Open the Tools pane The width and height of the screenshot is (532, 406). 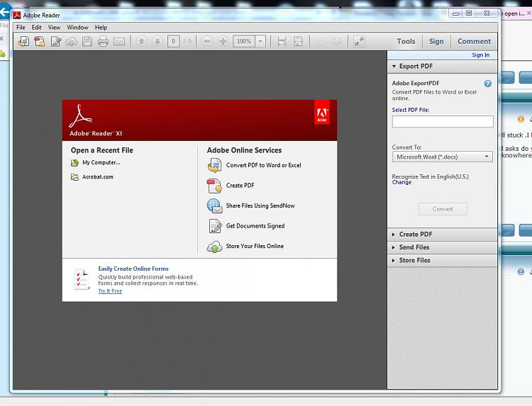click(x=406, y=41)
